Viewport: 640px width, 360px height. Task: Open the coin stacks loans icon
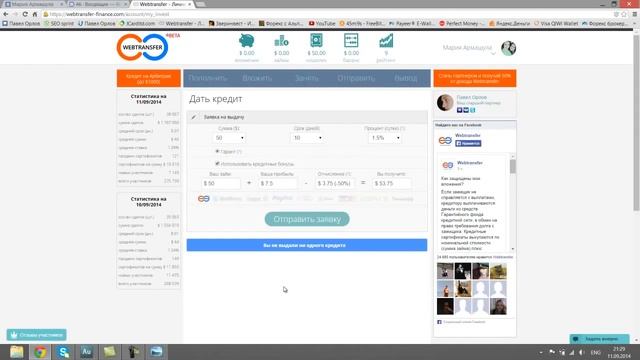click(281, 41)
